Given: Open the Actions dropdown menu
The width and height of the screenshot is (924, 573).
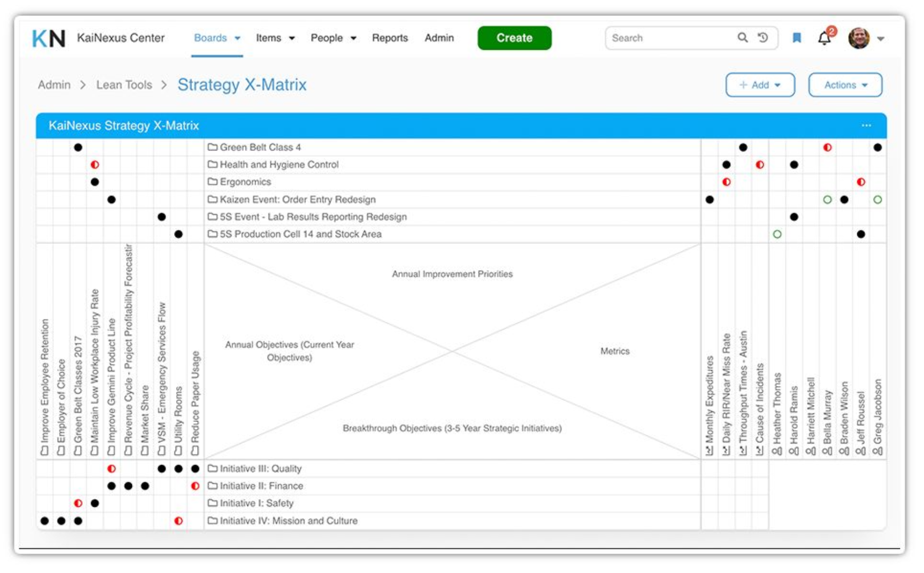Looking at the screenshot, I should coord(844,85).
